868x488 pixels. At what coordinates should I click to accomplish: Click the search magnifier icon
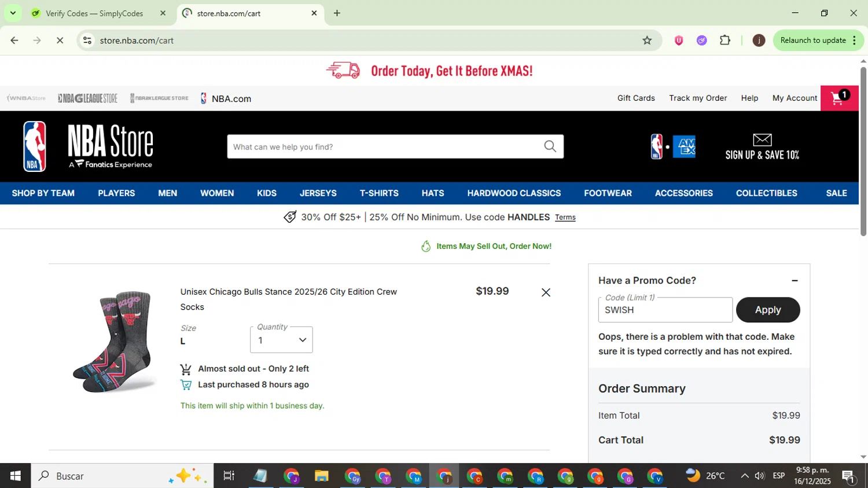pyautogui.click(x=550, y=146)
